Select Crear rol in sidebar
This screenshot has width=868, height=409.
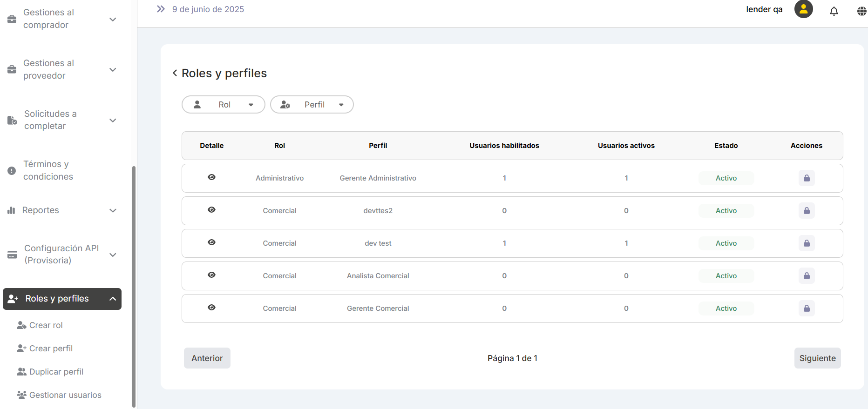coord(46,325)
